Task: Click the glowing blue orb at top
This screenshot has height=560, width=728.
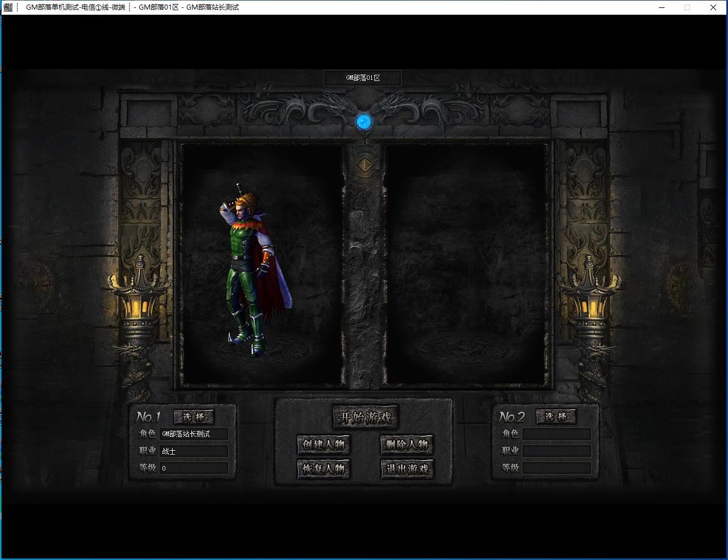Action: (363, 121)
